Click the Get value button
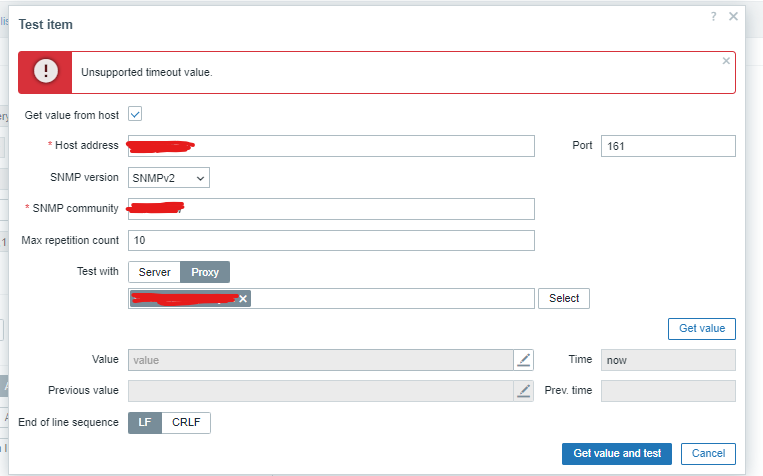 (x=701, y=329)
